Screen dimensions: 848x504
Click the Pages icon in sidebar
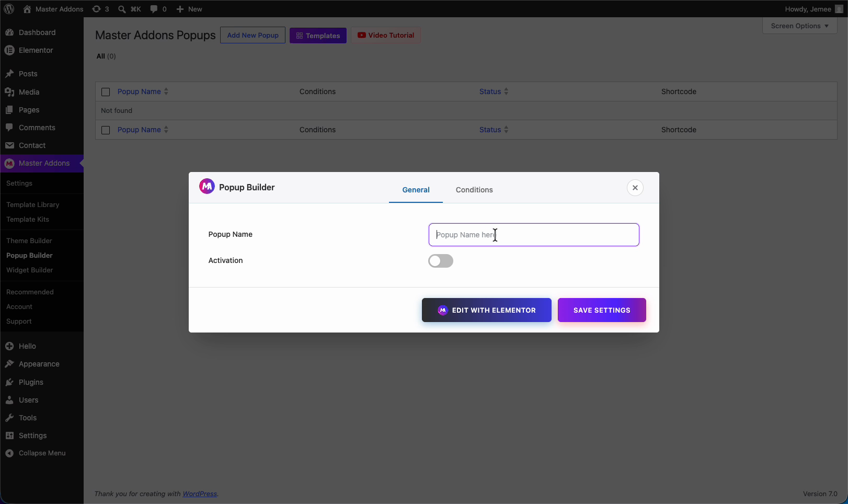9,110
